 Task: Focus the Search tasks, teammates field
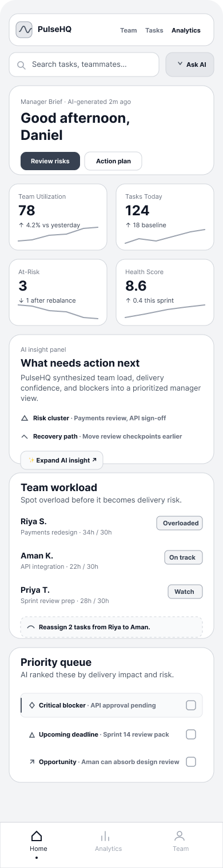coord(84,65)
